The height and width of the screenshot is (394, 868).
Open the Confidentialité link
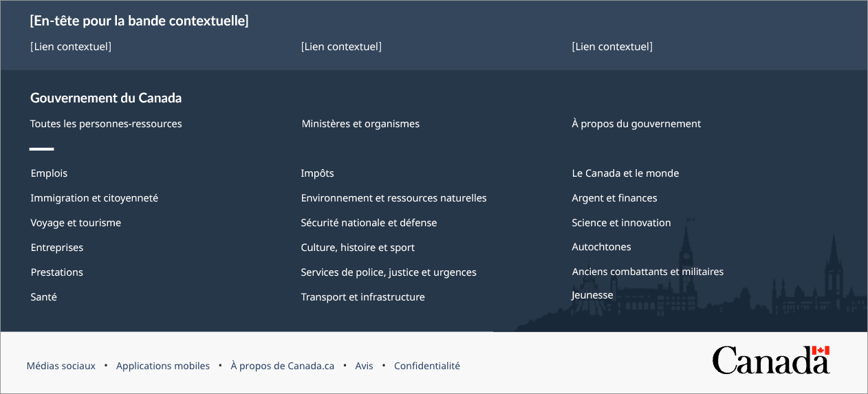[427, 366]
